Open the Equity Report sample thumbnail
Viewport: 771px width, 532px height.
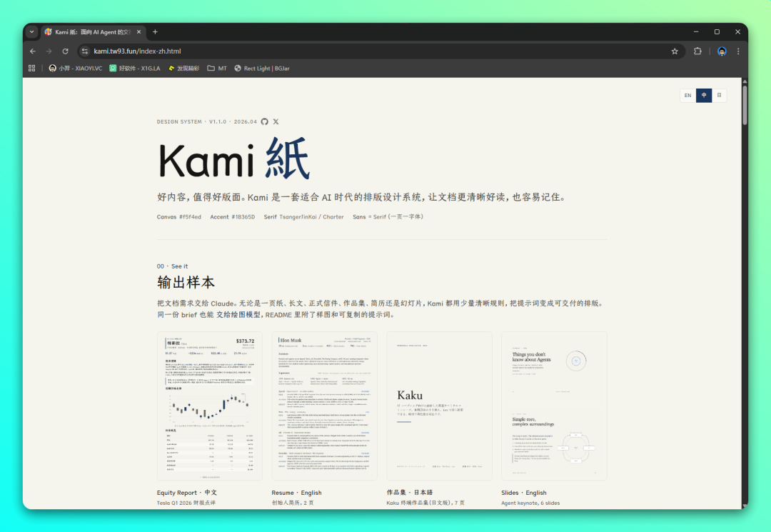tap(209, 406)
